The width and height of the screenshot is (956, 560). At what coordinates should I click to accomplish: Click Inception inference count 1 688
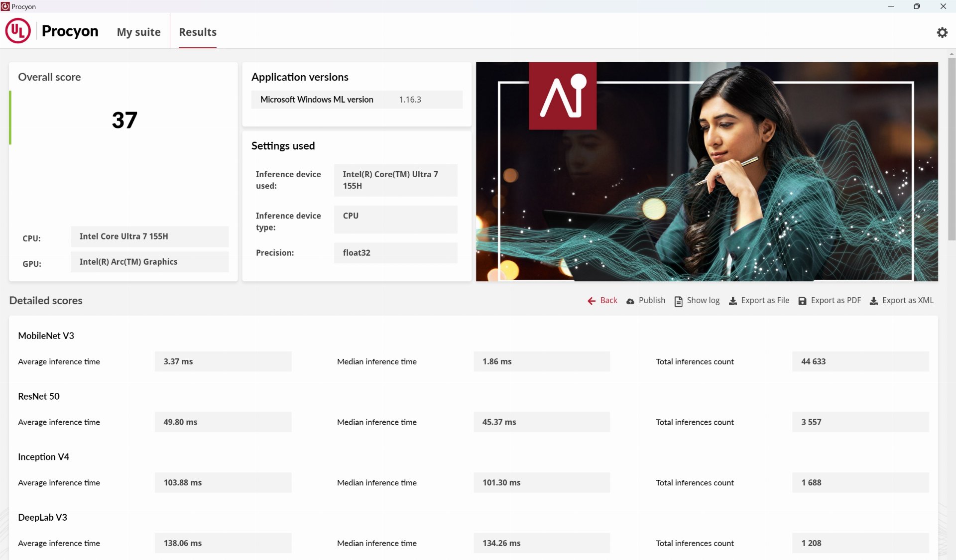(860, 482)
